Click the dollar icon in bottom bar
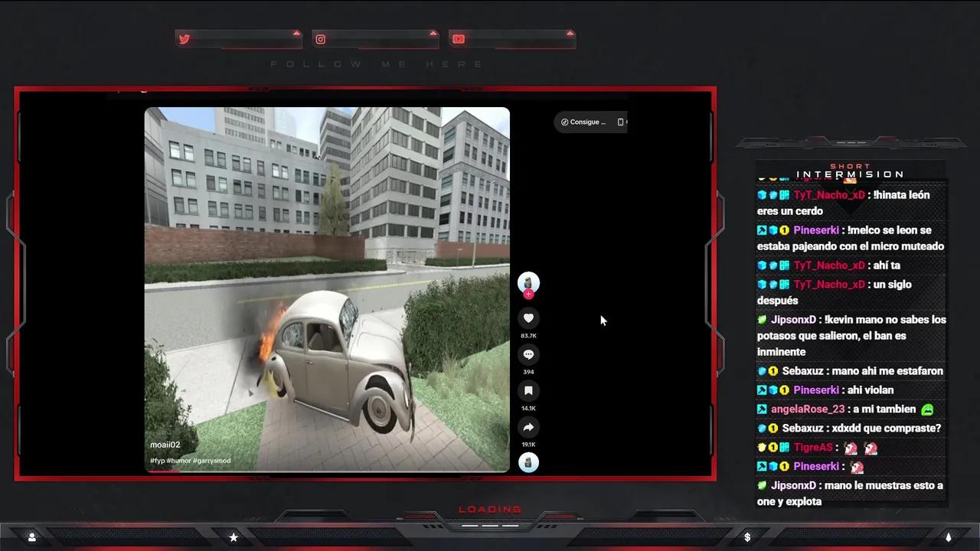This screenshot has height=551, width=980. click(747, 537)
